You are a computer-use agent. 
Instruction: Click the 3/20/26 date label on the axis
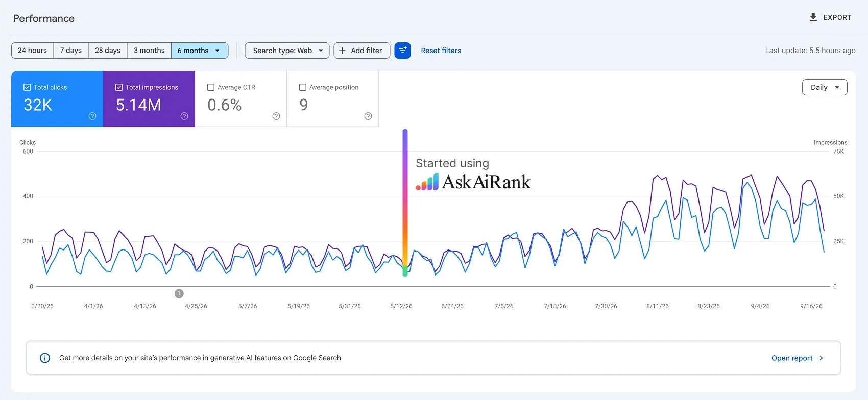click(x=42, y=306)
